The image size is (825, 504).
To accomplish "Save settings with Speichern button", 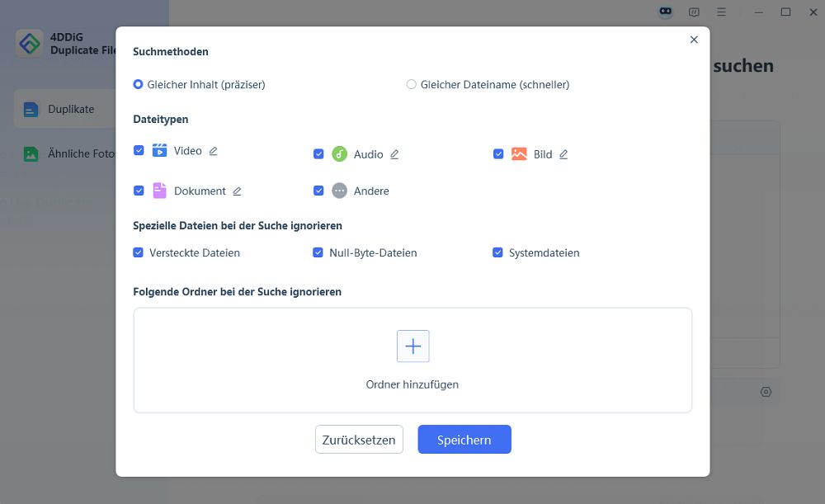I will (464, 440).
